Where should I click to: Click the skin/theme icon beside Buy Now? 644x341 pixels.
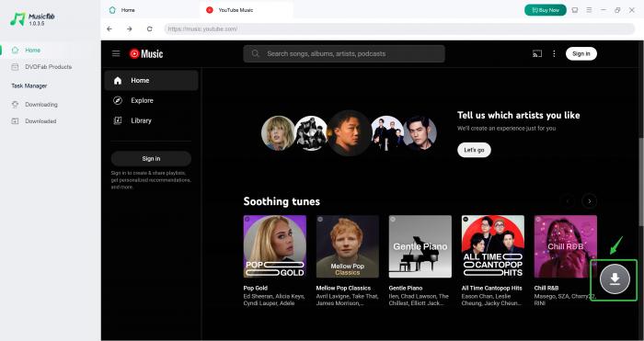pyautogui.click(x=575, y=10)
